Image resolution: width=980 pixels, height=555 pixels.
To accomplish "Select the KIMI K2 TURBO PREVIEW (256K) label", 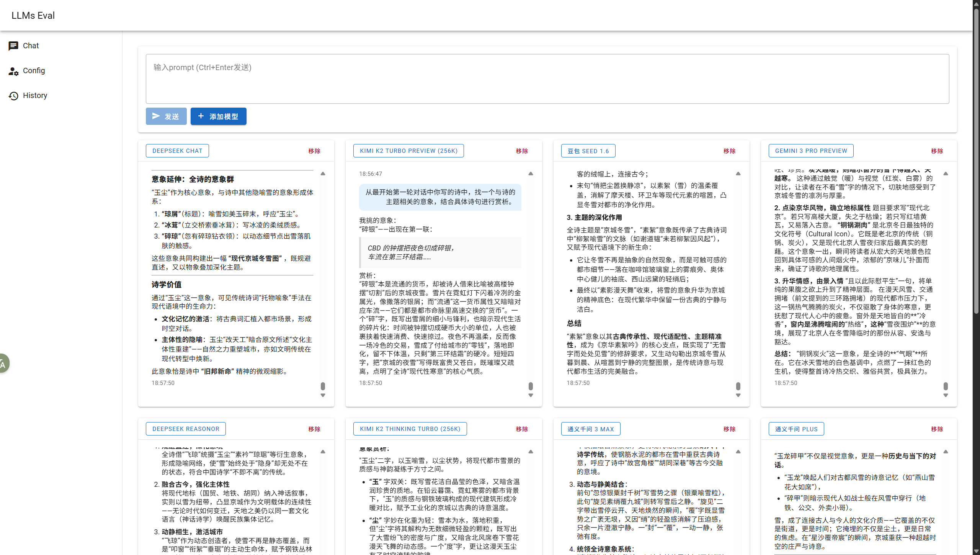I will coord(408,151).
